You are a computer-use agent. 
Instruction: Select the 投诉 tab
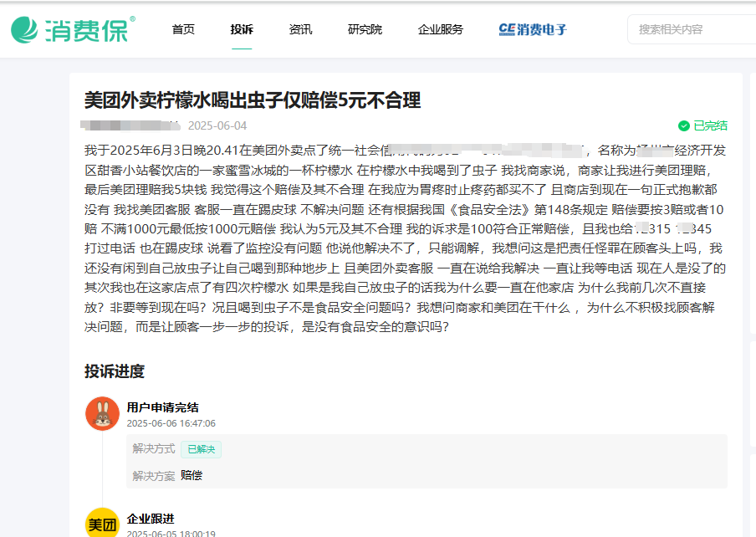242,29
